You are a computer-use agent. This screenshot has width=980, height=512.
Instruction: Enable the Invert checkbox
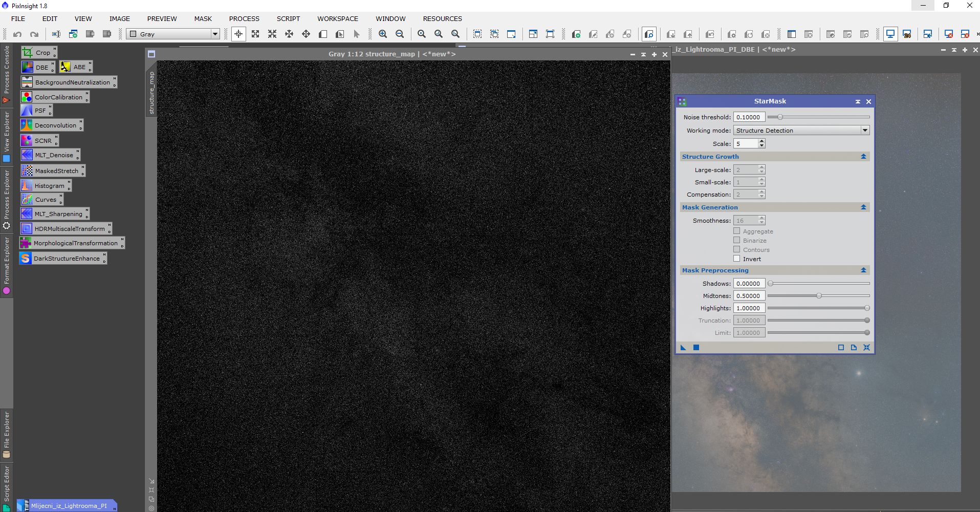tap(737, 259)
